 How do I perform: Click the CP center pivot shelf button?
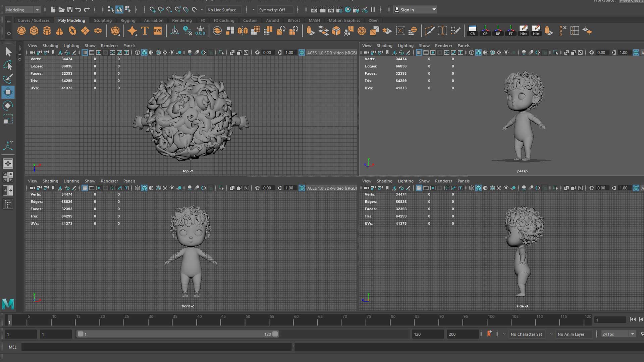pos(485,31)
